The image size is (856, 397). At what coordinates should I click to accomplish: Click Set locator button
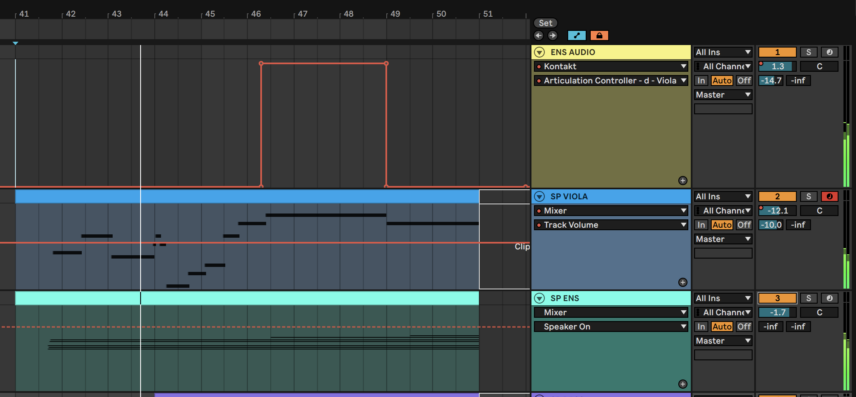tap(545, 23)
